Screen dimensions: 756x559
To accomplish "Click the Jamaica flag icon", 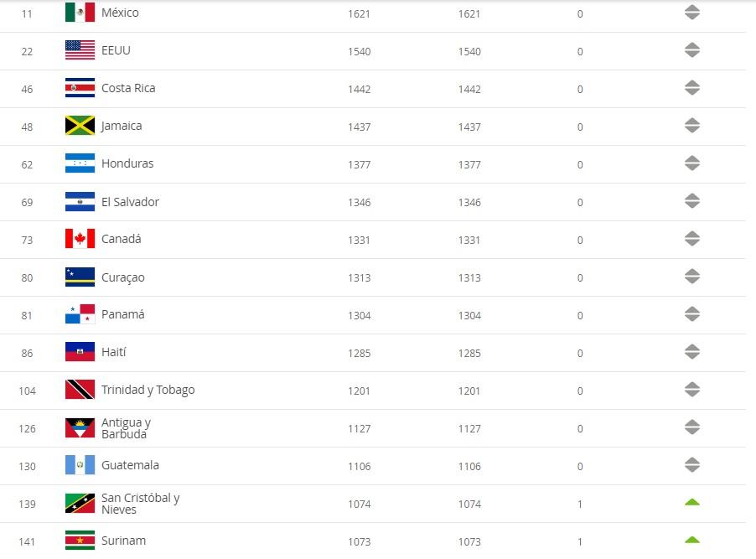I will [x=80, y=126].
